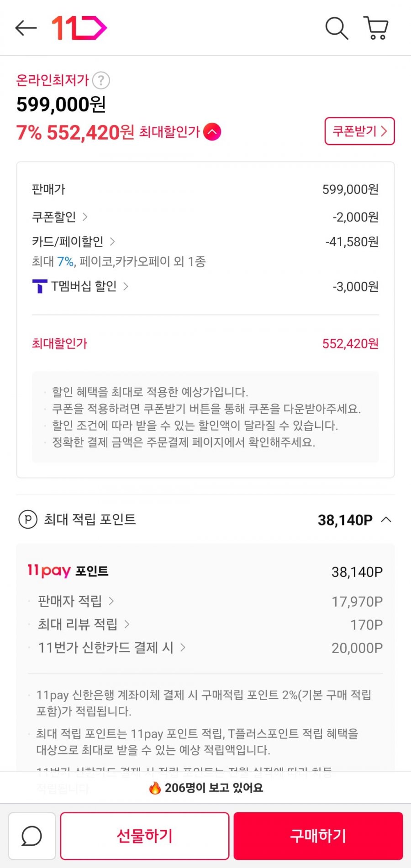Image resolution: width=411 pixels, height=868 pixels.
Task: Tap the back arrow icon
Action: click(26, 28)
